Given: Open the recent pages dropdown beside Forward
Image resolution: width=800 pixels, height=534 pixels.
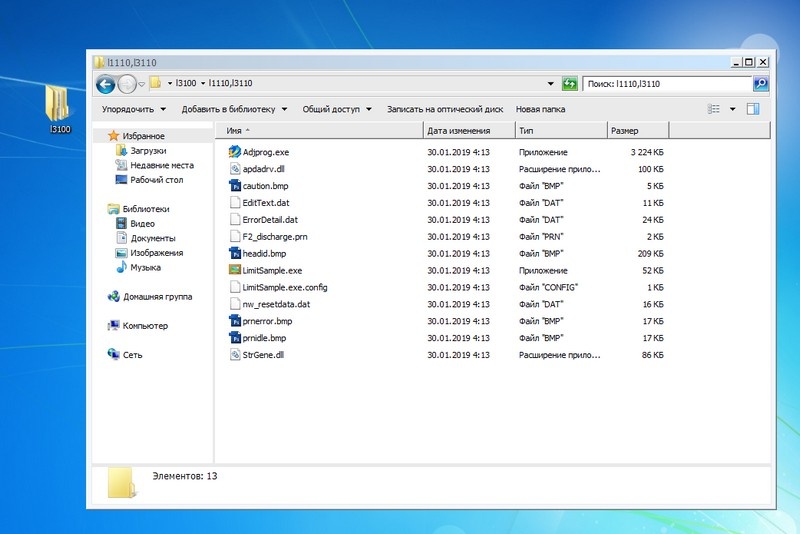Looking at the screenshot, I should (142, 84).
